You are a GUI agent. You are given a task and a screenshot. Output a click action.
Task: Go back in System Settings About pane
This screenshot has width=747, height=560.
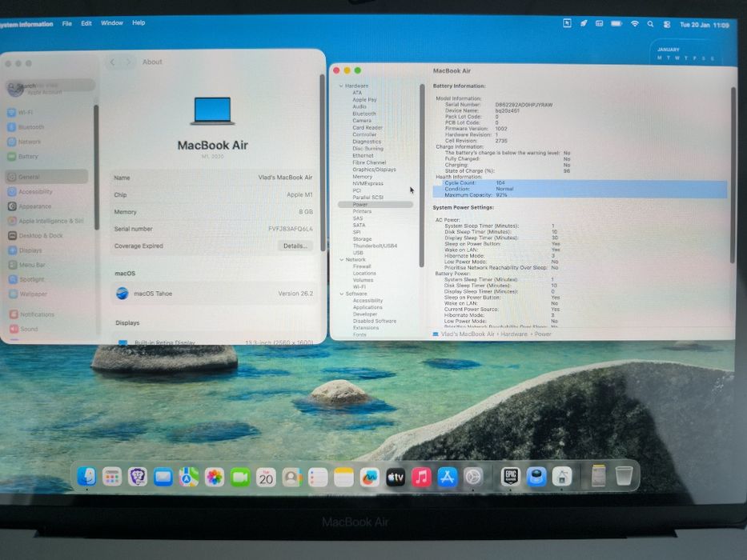[113, 62]
